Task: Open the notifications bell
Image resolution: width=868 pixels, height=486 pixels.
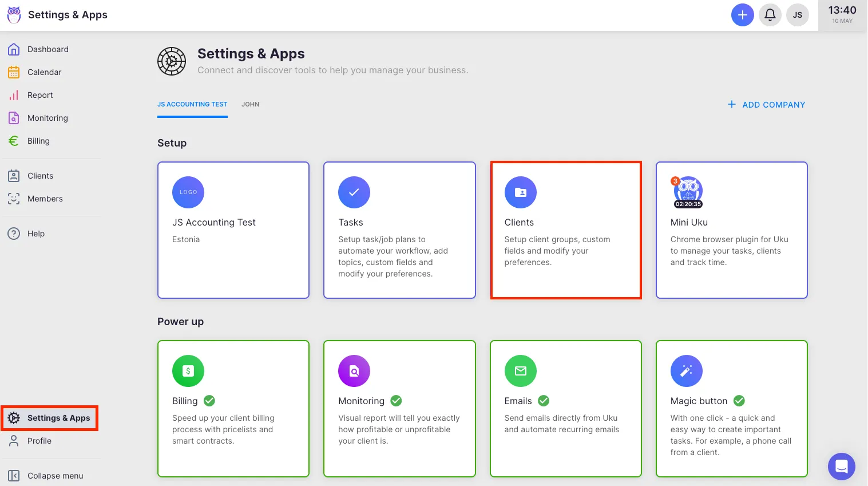Action: [x=770, y=15]
